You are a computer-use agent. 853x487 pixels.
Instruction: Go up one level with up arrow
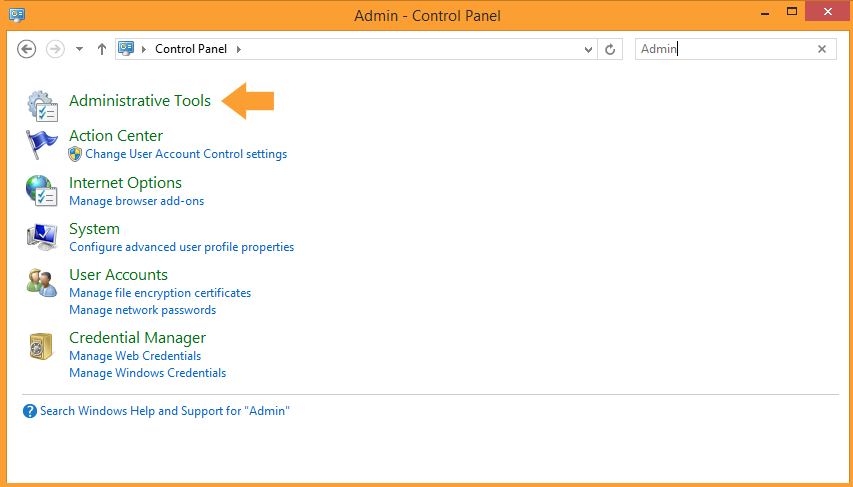pos(102,49)
